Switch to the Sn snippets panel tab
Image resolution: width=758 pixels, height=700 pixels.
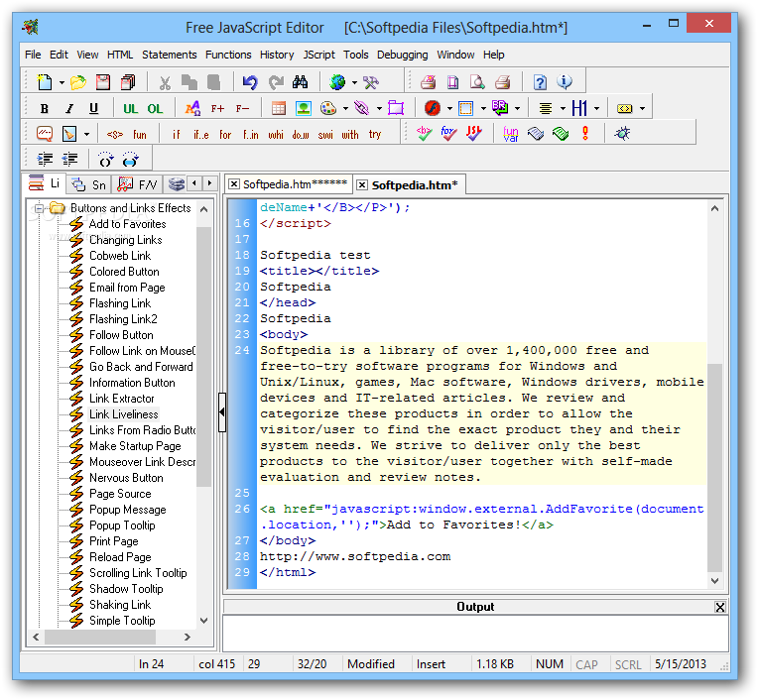[89, 184]
